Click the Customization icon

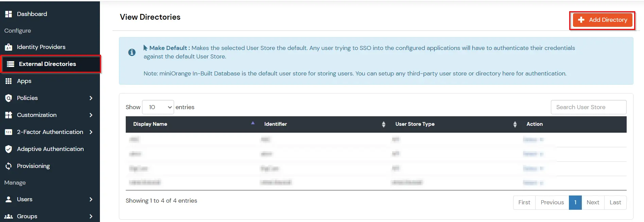click(8, 115)
